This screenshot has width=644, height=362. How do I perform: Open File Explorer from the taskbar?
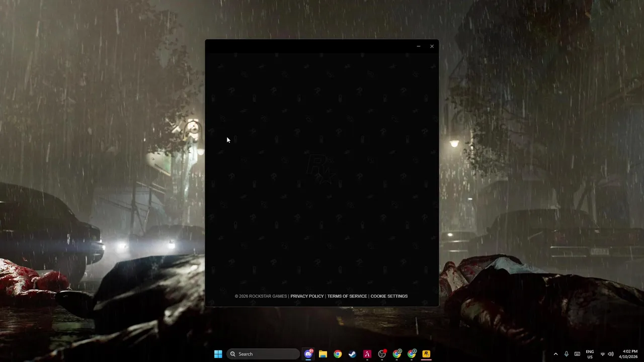[323, 354]
